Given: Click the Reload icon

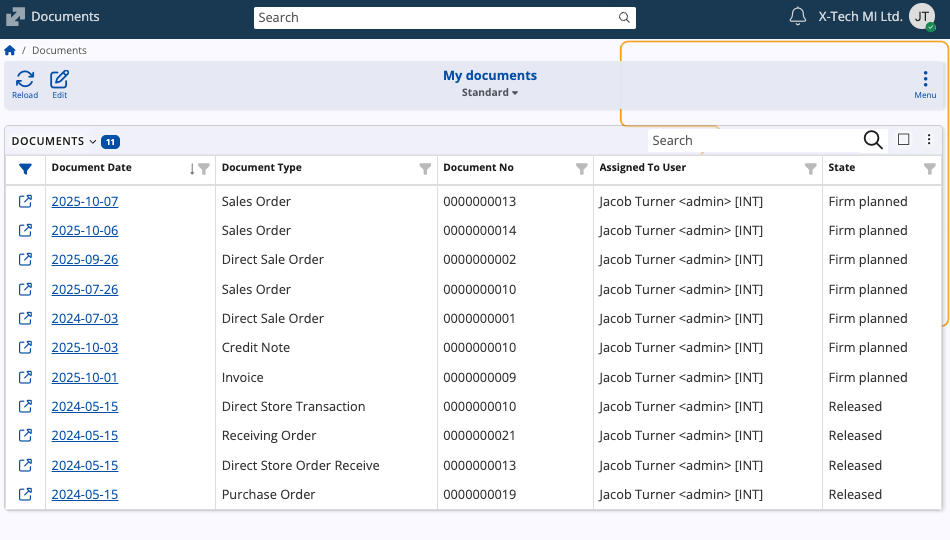Looking at the screenshot, I should point(25,80).
